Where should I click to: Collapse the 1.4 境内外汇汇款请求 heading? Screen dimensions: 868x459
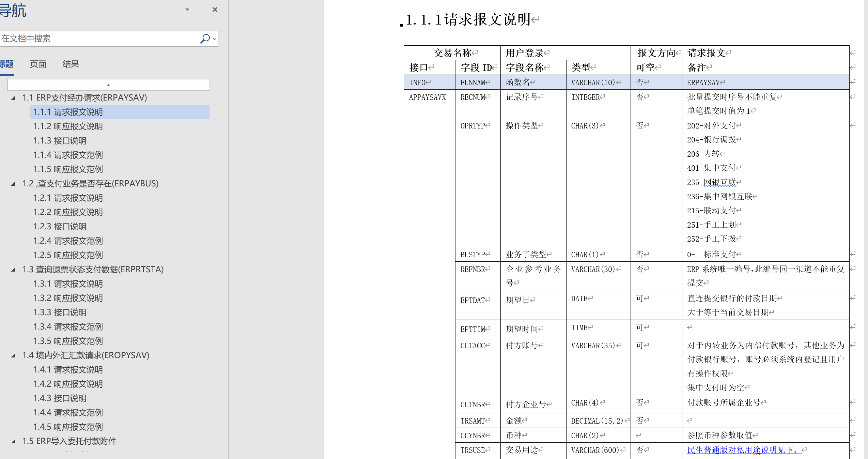coord(14,355)
